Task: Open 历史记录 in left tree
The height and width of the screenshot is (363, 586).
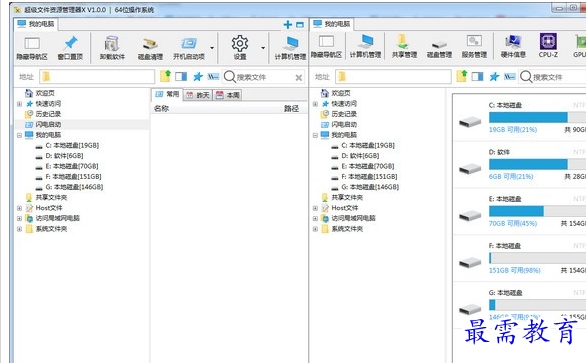Action: pyautogui.click(x=43, y=114)
